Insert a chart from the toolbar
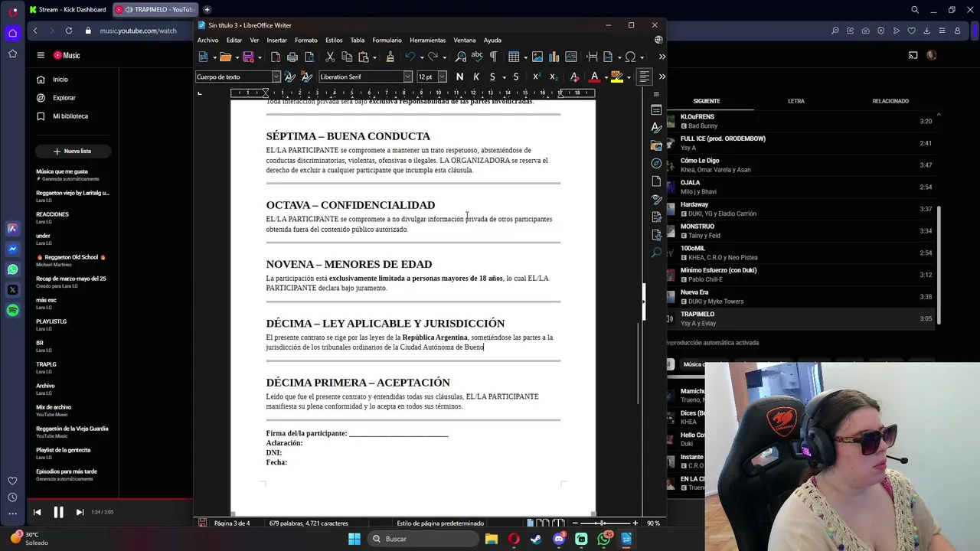 (x=554, y=57)
